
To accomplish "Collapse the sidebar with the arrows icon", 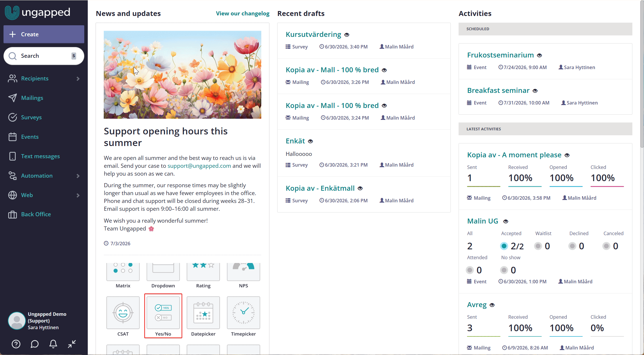I will point(72,344).
